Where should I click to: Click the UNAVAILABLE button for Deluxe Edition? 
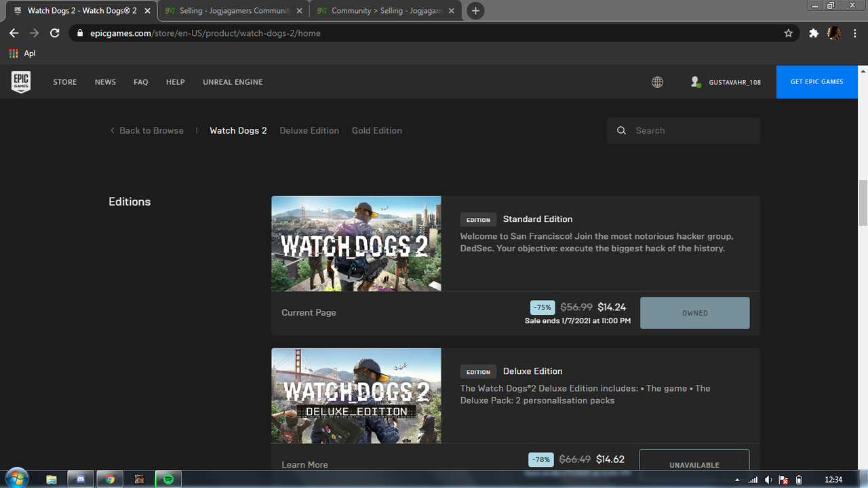click(x=694, y=462)
